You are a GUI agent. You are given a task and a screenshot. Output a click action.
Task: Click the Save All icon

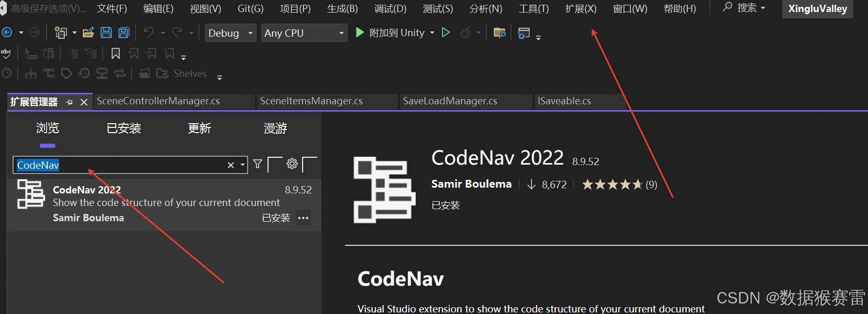124,33
